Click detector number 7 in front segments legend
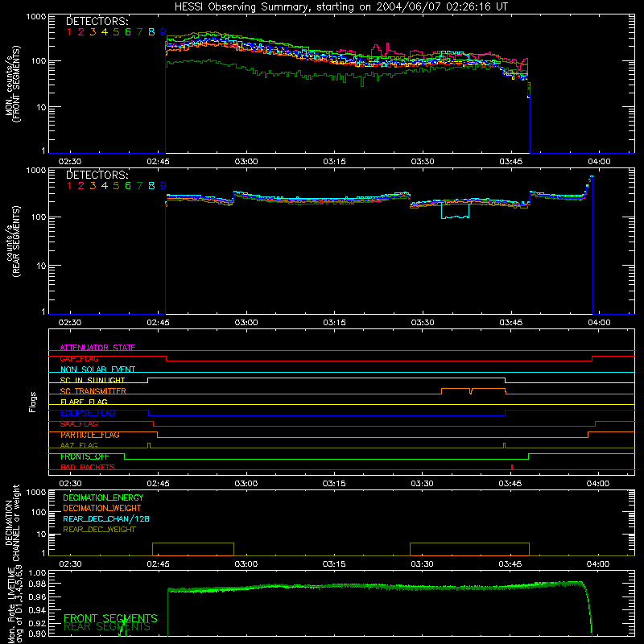Screen dimensions: 644x644 coord(139,32)
